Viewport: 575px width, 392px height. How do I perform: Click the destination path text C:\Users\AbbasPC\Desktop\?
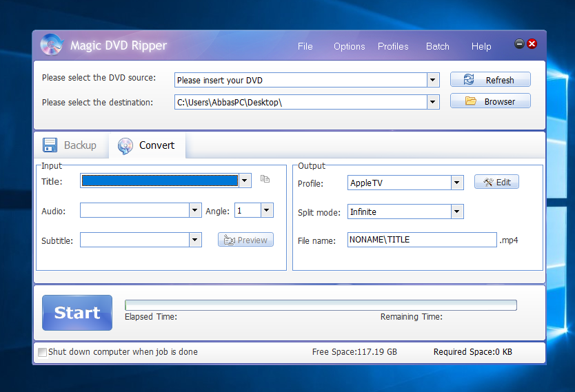point(230,103)
